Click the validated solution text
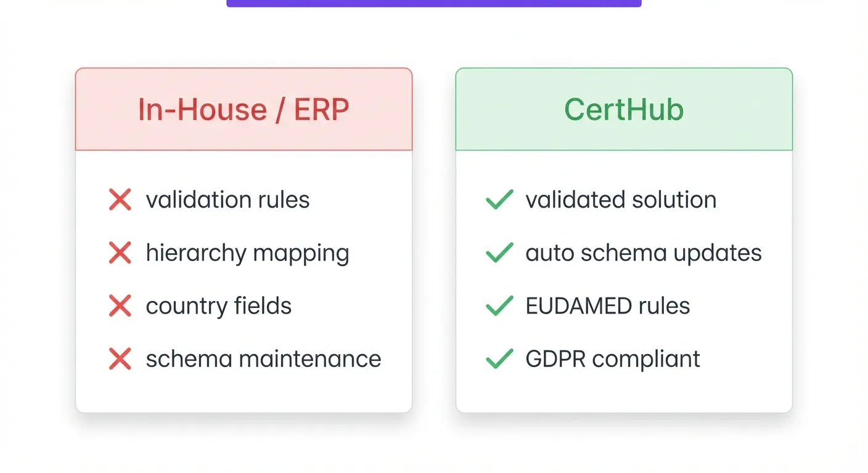868x473 pixels. click(x=621, y=200)
